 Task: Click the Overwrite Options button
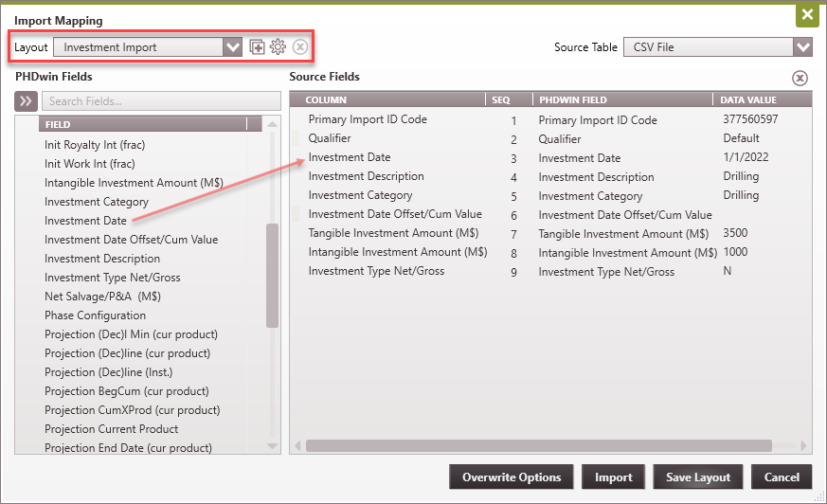click(512, 477)
